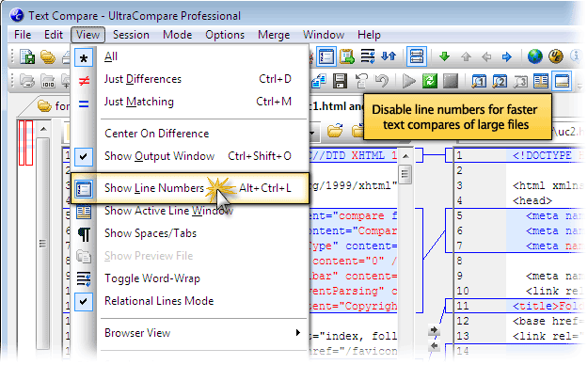Close the open View menu
Image resolution: width=588 pixels, height=365 pixels.
click(87, 35)
